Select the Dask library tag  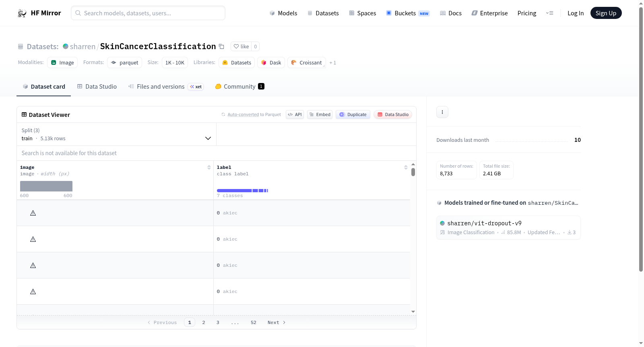coord(271,62)
